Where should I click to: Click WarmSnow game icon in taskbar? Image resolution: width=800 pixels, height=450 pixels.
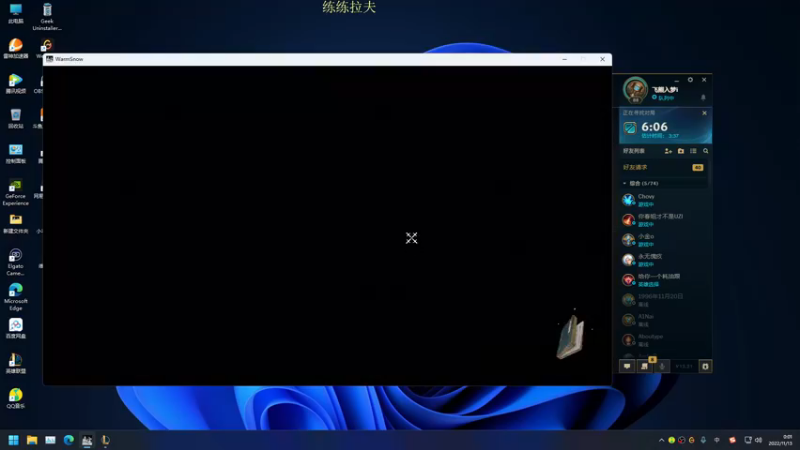tap(87, 440)
